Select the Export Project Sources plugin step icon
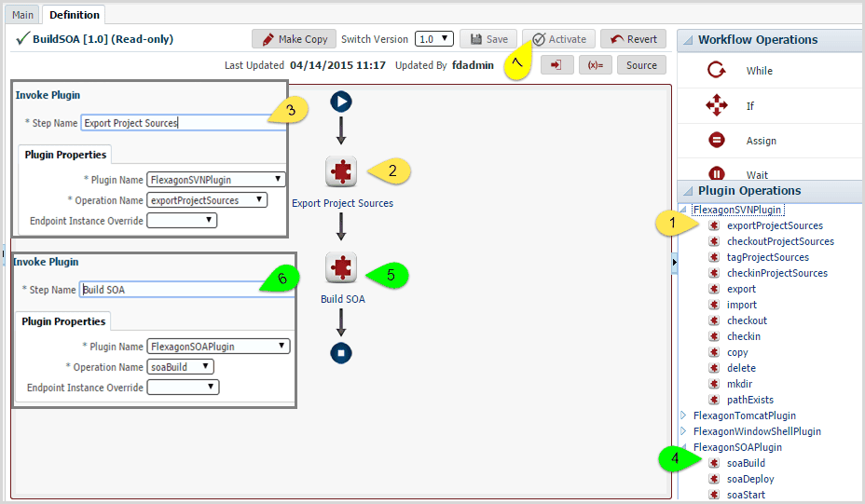 341,171
